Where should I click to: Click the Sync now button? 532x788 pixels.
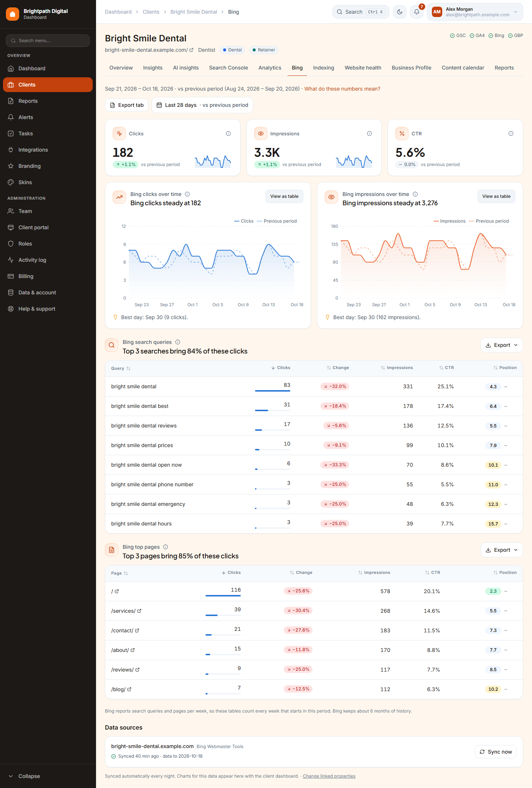(496, 752)
